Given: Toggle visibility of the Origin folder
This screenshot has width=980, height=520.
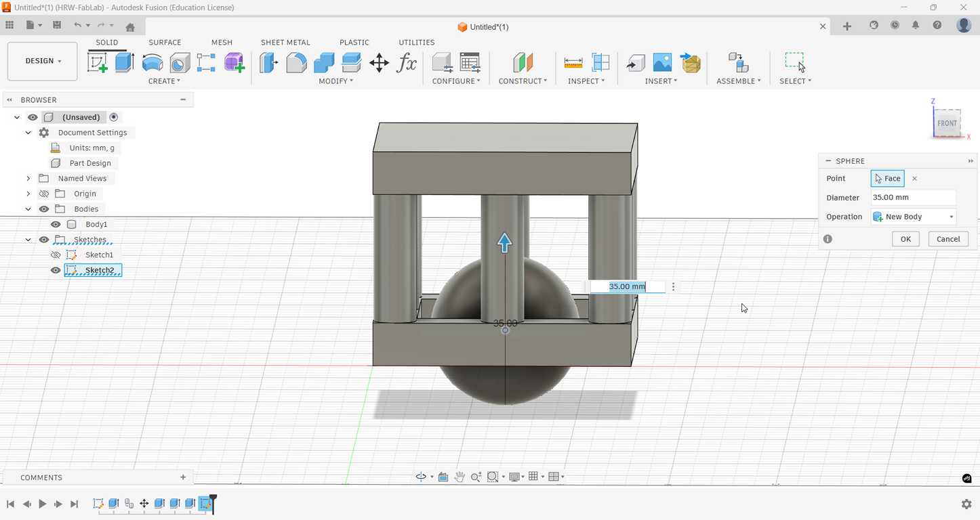Looking at the screenshot, I should [44, 194].
